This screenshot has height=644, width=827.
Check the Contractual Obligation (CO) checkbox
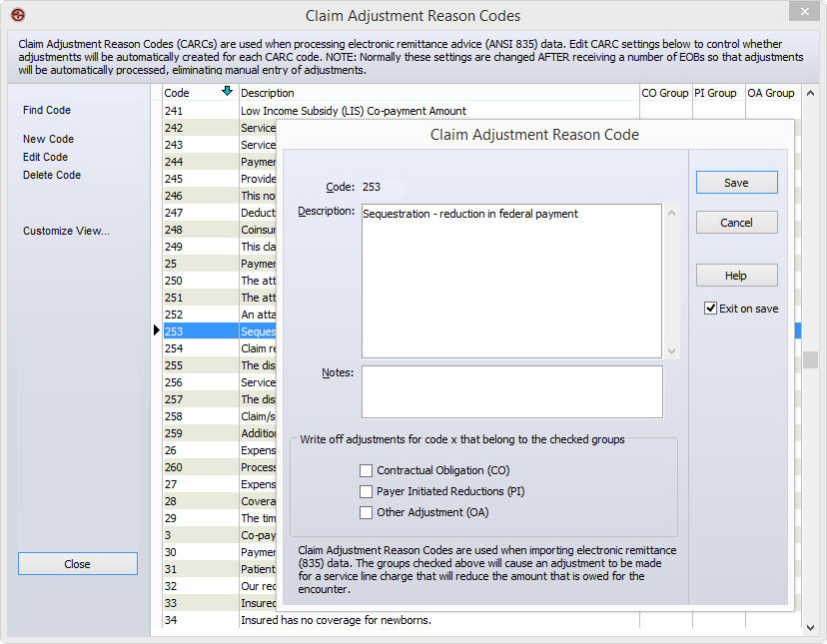point(367,469)
